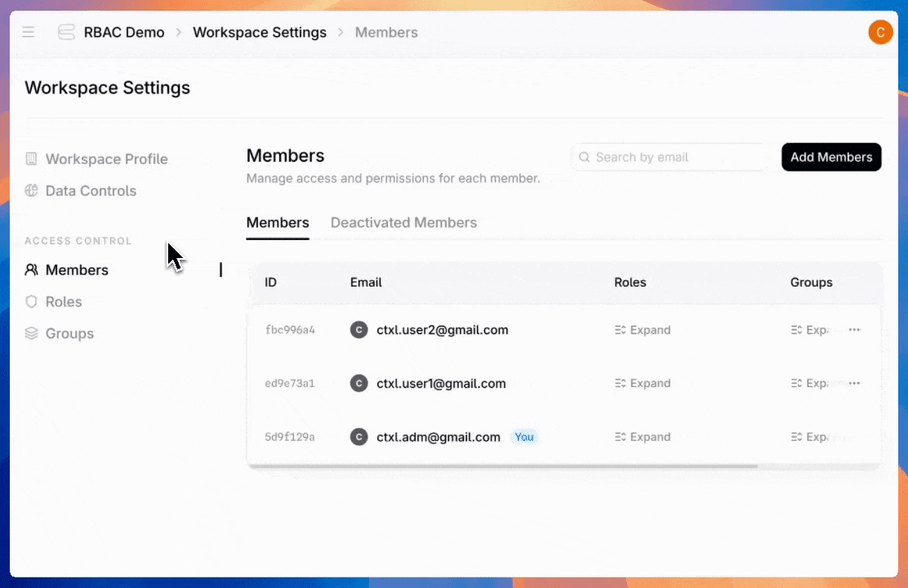Expand roles for ctxl.adm@gmail.com

[x=643, y=437]
